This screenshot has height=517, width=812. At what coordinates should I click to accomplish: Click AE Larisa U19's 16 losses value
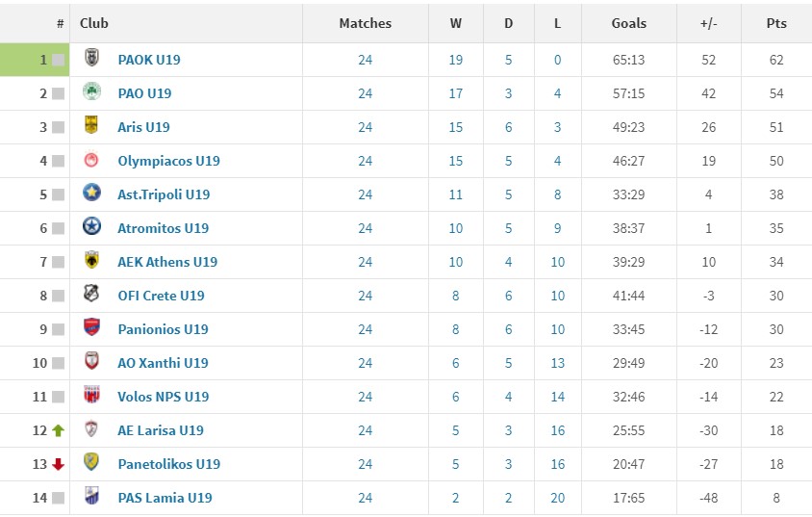click(x=558, y=430)
